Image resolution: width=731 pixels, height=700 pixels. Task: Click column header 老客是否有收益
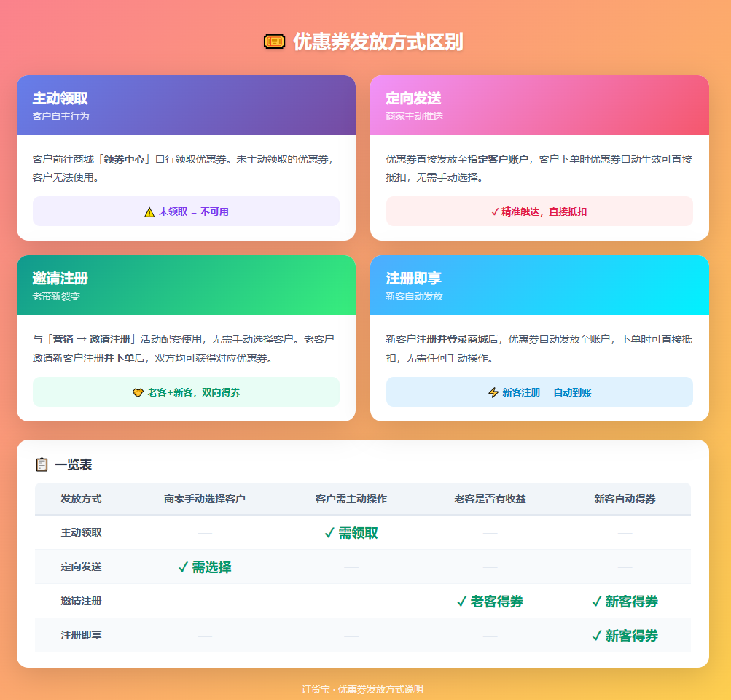tap(490, 499)
